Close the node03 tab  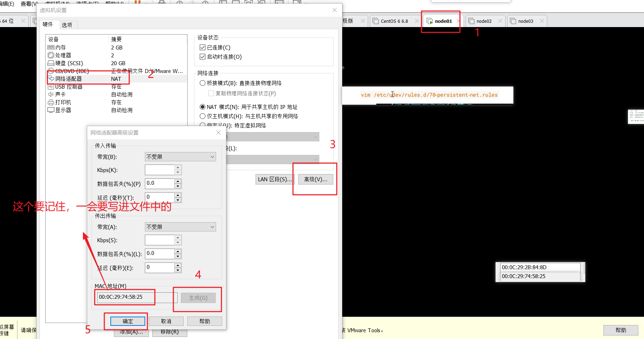point(542,21)
